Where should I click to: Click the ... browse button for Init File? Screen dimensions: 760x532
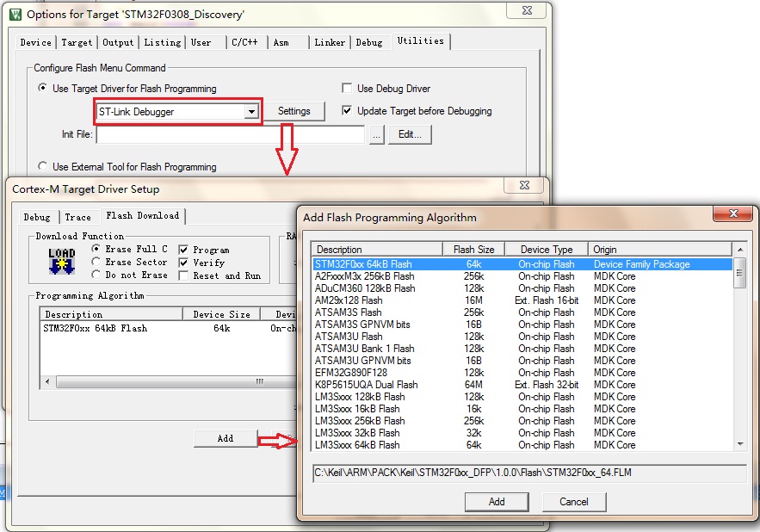click(377, 135)
